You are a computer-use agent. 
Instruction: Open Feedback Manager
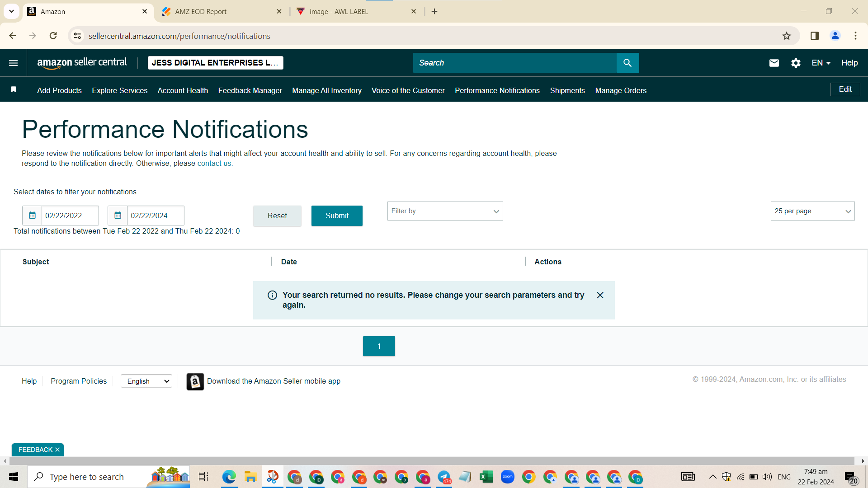pyautogui.click(x=250, y=90)
